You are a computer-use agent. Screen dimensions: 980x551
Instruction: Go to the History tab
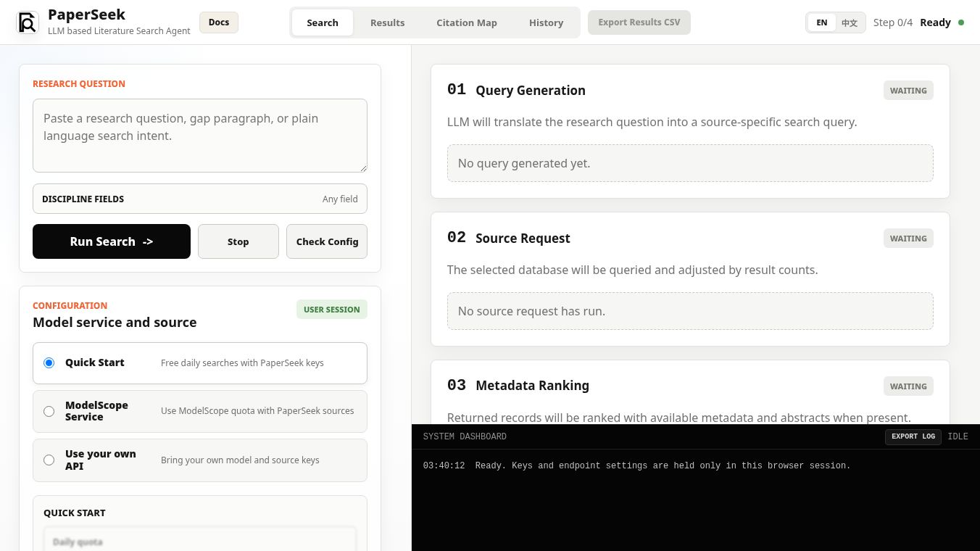pos(547,22)
